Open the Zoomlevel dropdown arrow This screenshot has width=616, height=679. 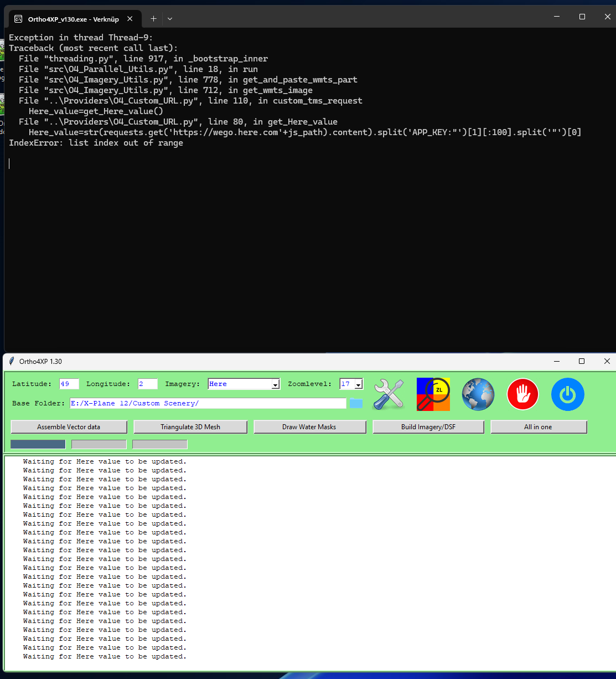pos(359,384)
